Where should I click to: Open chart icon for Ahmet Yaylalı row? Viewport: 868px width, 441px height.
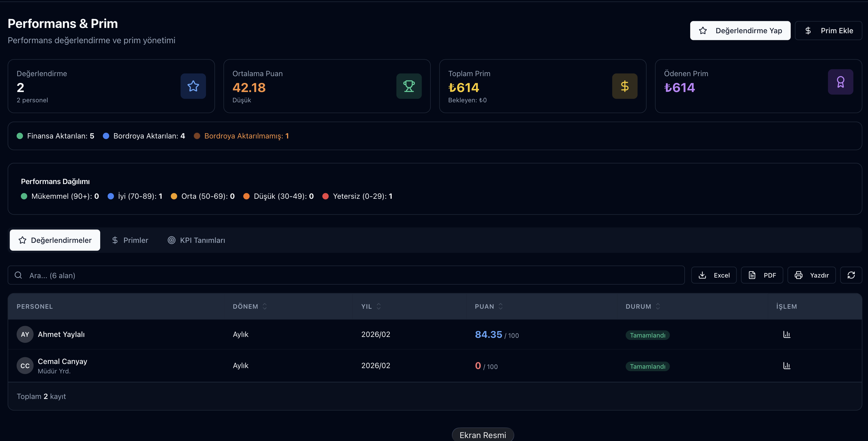786,335
